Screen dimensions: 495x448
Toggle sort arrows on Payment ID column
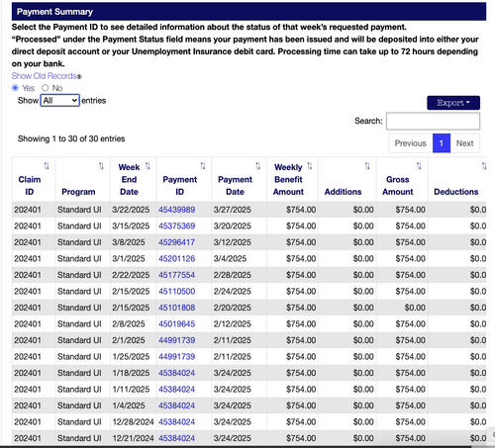click(x=203, y=166)
